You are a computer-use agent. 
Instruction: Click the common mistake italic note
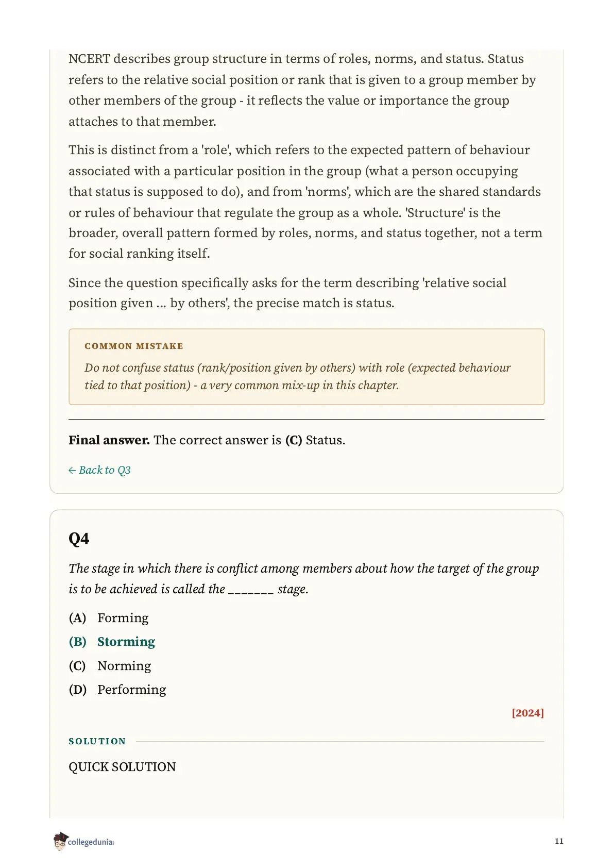[298, 376]
